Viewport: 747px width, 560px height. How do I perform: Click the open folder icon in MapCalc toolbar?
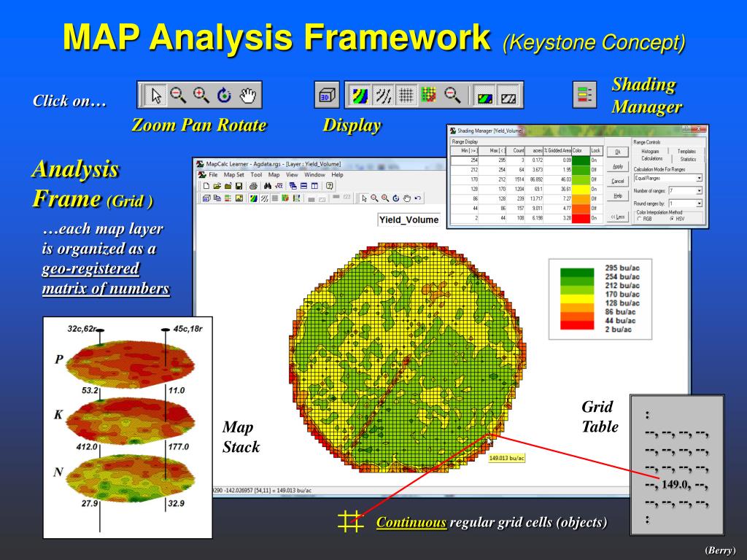(217, 186)
